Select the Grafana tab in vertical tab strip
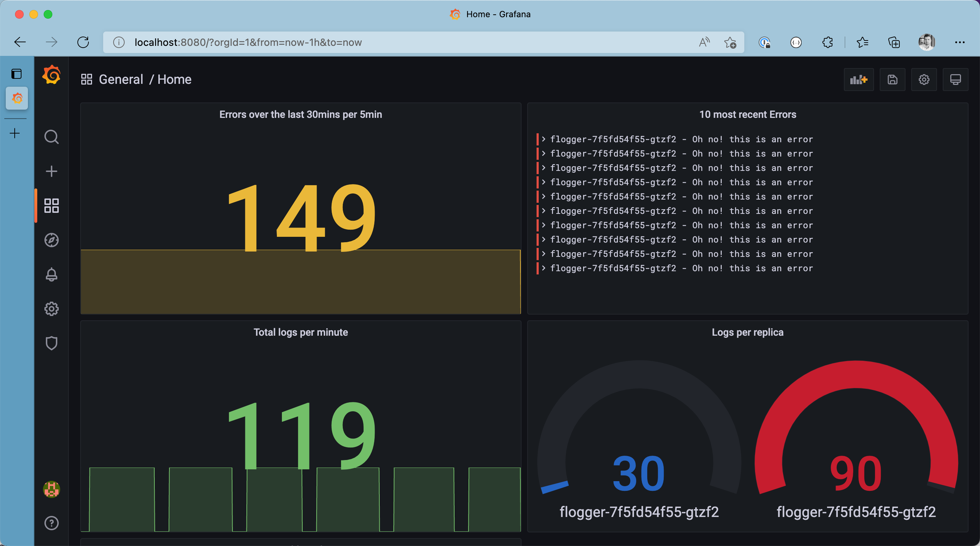980x546 pixels. [x=17, y=98]
